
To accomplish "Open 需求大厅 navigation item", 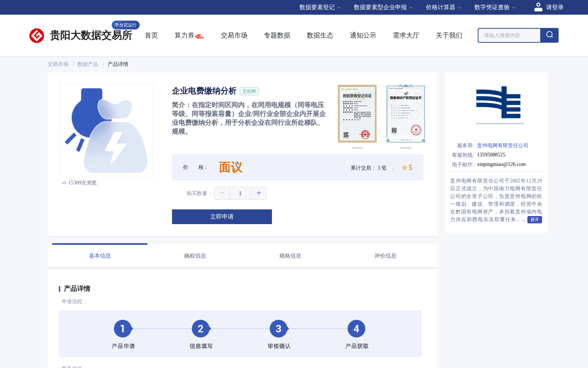I will (x=406, y=35).
